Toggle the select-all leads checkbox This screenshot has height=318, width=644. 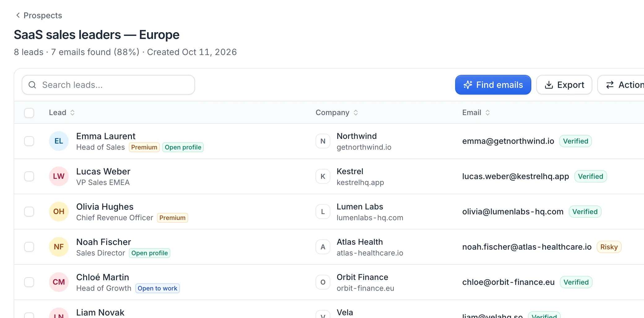pos(29,113)
